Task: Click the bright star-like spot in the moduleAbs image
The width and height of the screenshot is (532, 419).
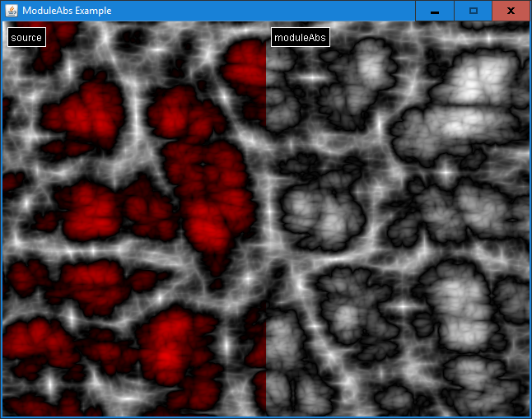Action: tap(445, 175)
